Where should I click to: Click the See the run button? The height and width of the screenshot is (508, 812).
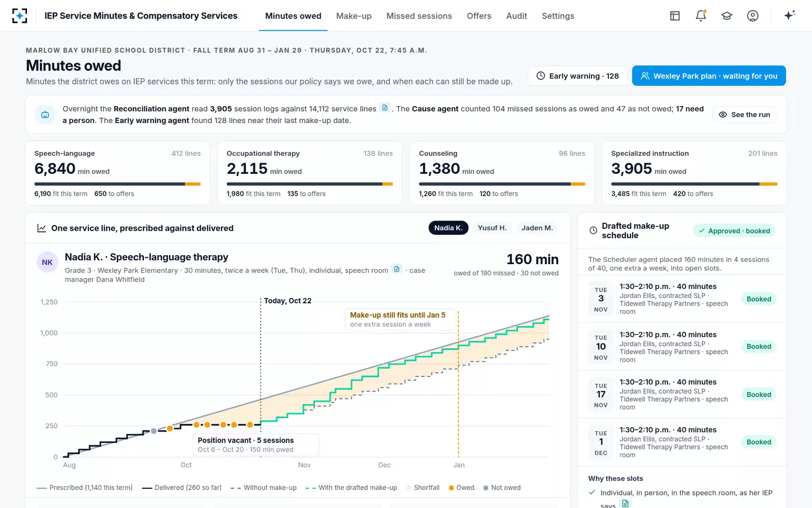pos(744,115)
